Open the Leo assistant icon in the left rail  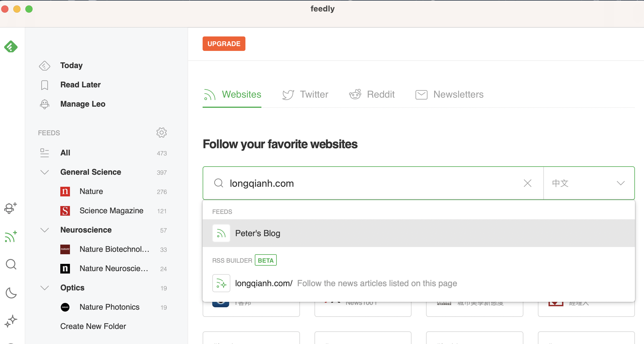click(11, 208)
